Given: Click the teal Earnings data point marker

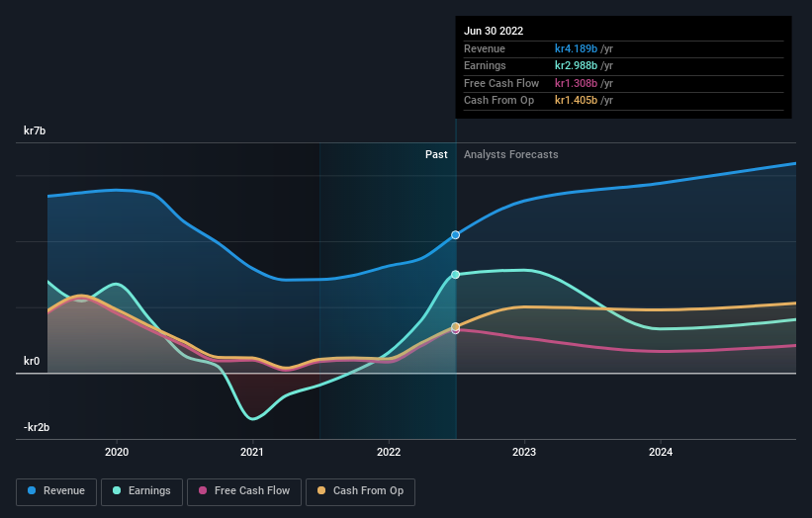Looking at the screenshot, I should pyautogui.click(x=455, y=274).
